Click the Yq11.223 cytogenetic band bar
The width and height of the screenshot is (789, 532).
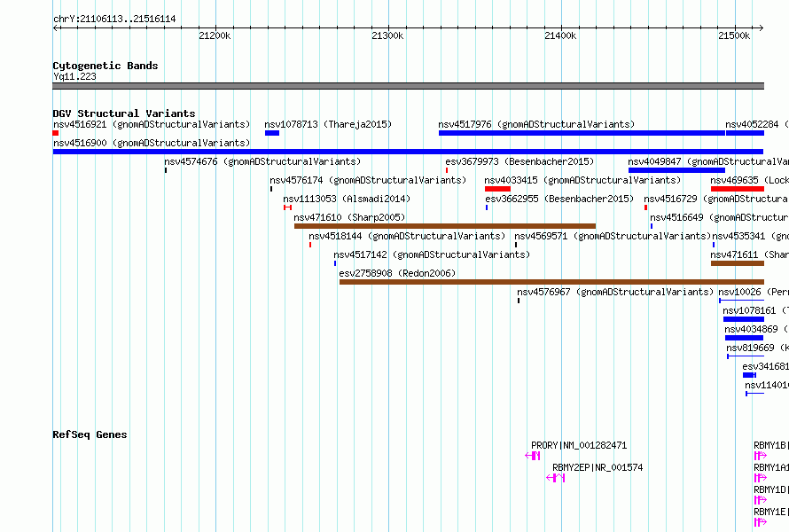point(408,86)
